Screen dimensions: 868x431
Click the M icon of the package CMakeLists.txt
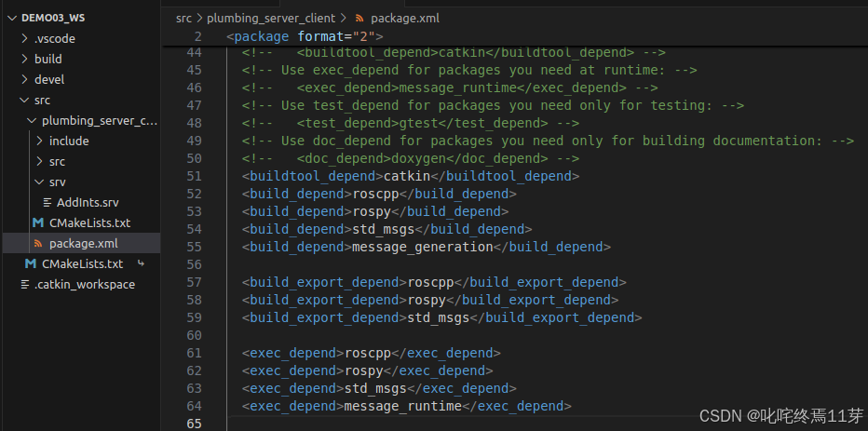pos(38,223)
